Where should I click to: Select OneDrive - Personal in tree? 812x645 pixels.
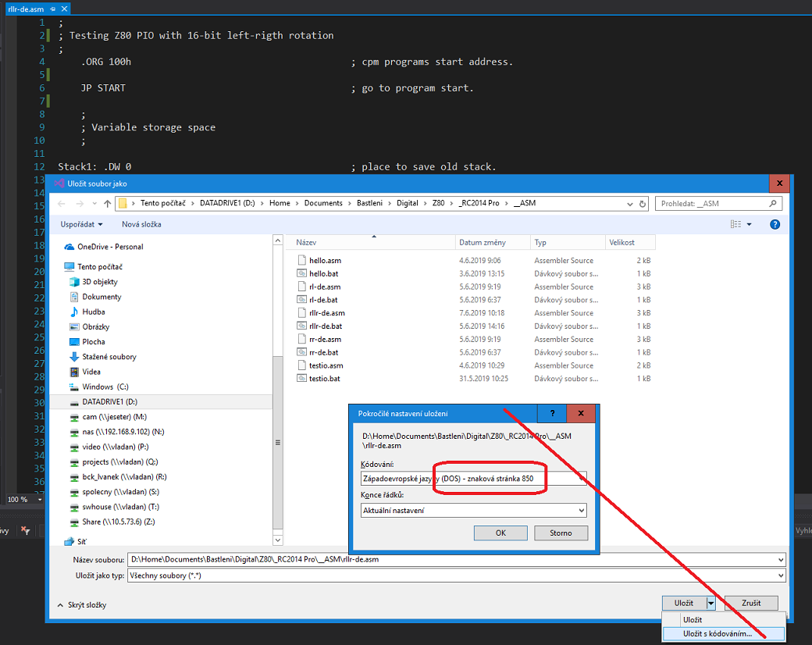(x=110, y=247)
